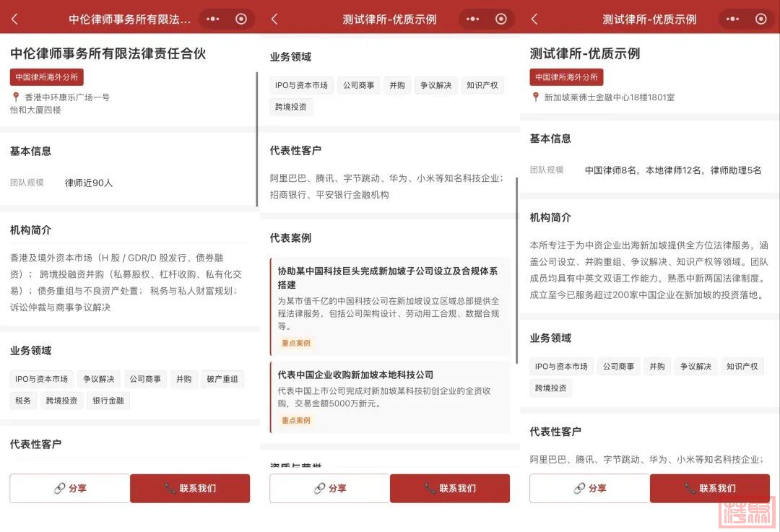Select the 税务 business area tag

(x=23, y=401)
